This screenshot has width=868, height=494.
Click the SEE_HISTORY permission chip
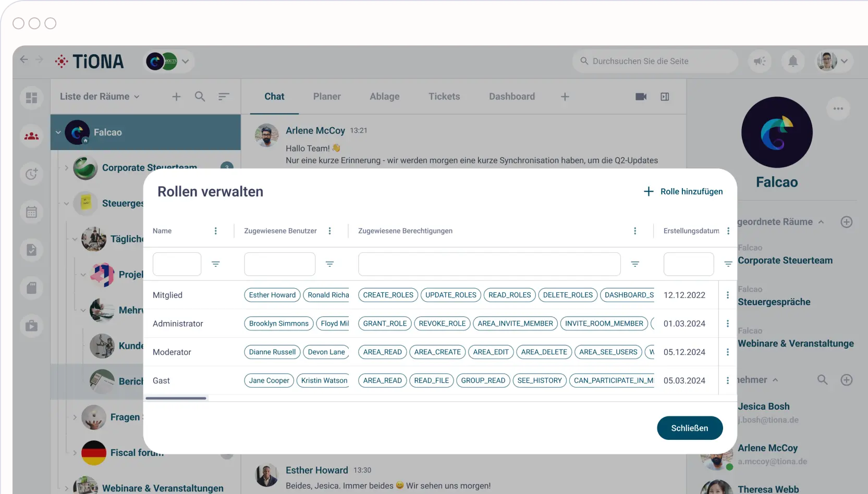click(540, 380)
